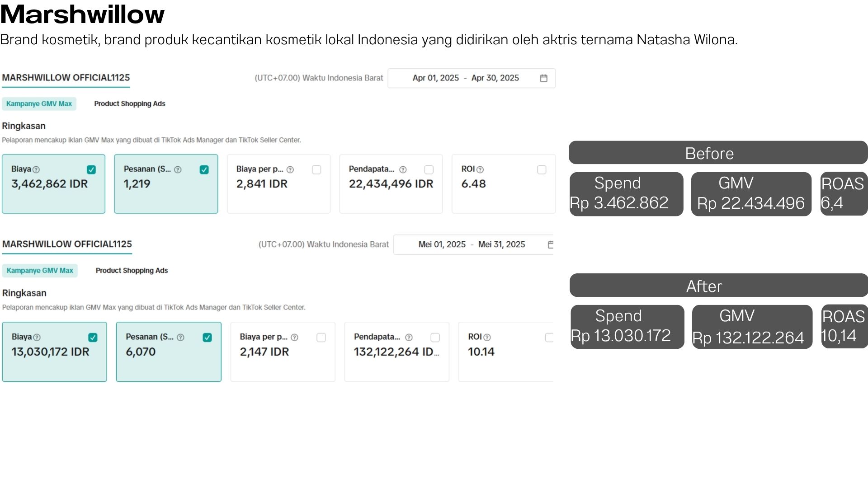Open the Mei 01, 2025 - Mei 31, 2025 date picker
Viewport: 868px width, 488px height.
click(473, 244)
